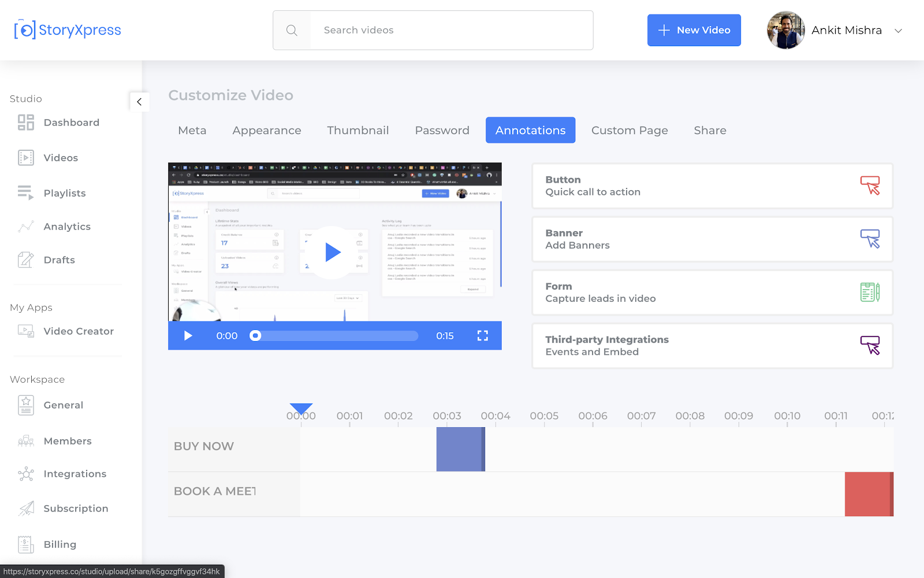Click the large center play button

(x=332, y=252)
